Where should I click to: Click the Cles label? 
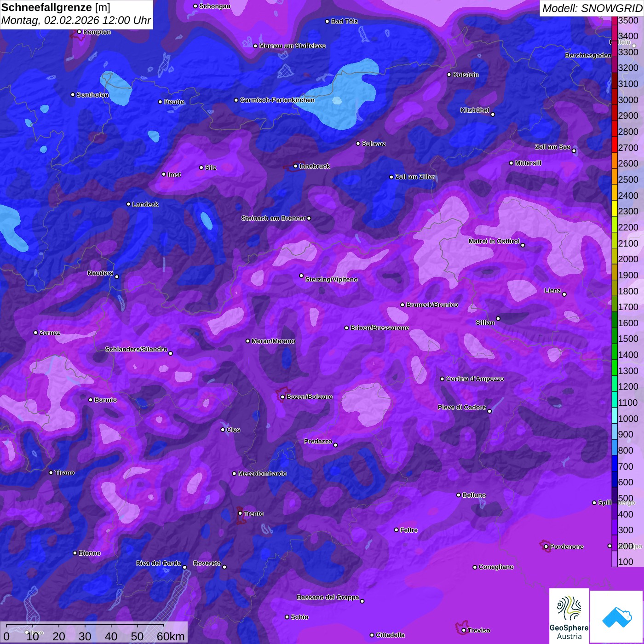point(233,430)
